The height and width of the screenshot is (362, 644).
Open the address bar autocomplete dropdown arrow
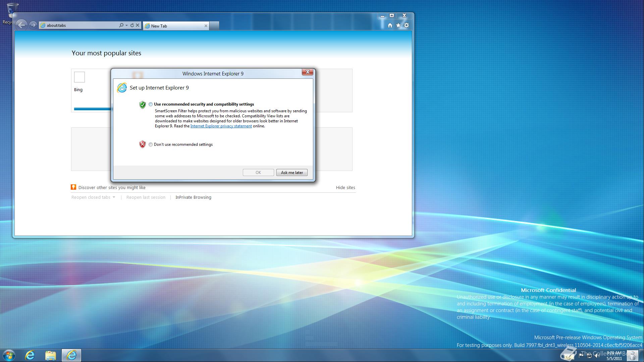pyautogui.click(x=126, y=25)
